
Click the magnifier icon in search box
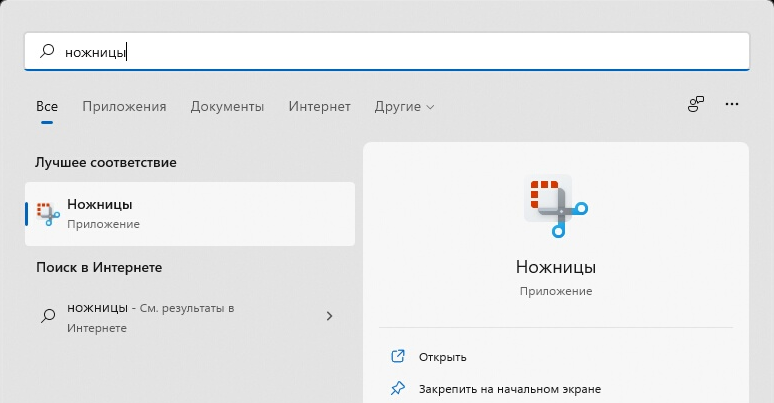click(46, 52)
